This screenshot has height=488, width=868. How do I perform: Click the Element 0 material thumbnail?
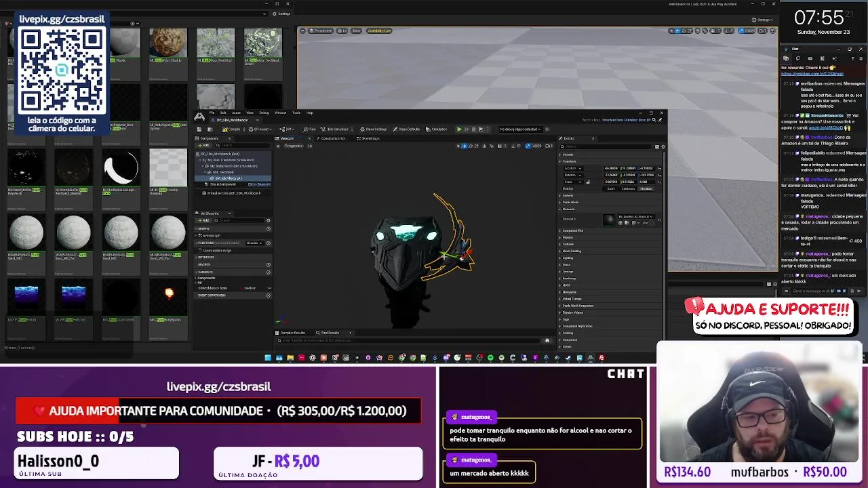point(608,220)
